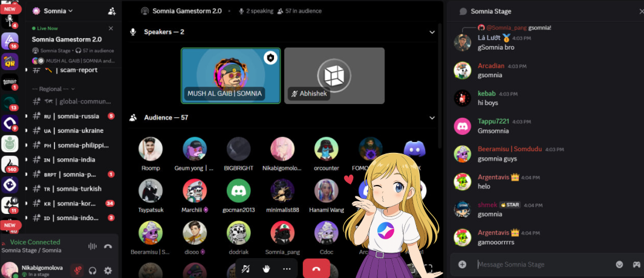Screen dimensions: 644x278
Task: Collapse the Regional channel category
Action: (x=53, y=89)
